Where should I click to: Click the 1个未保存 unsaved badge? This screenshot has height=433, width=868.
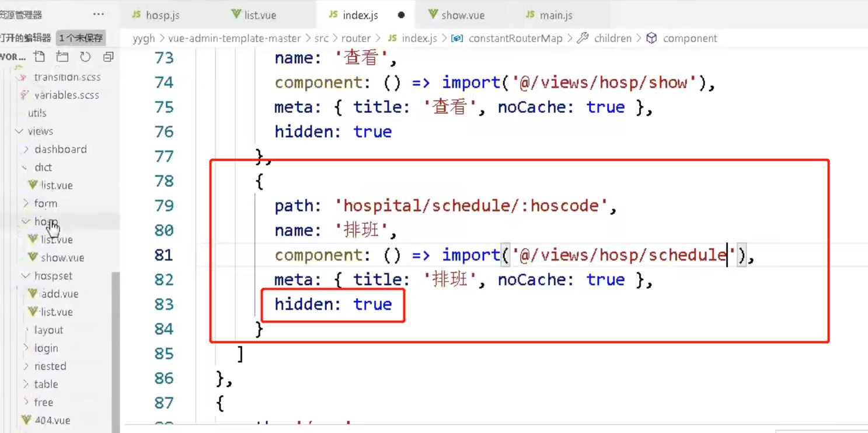81,38
